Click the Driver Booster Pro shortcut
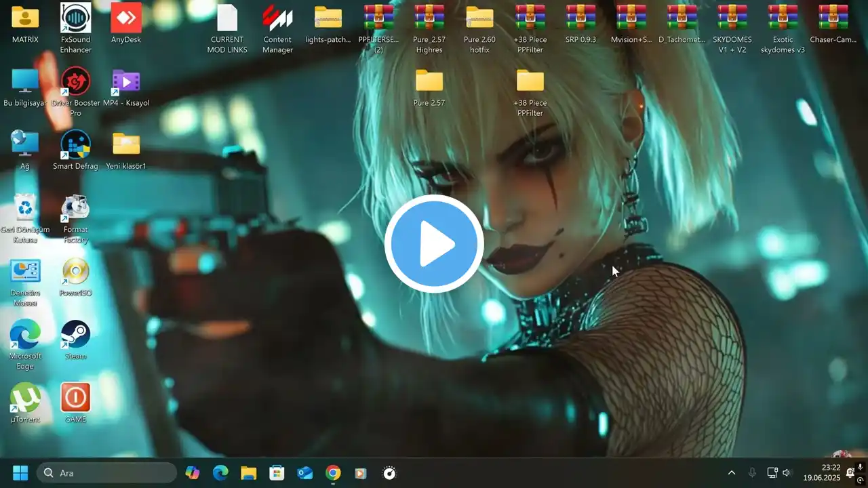868x488 pixels. pos(75,81)
